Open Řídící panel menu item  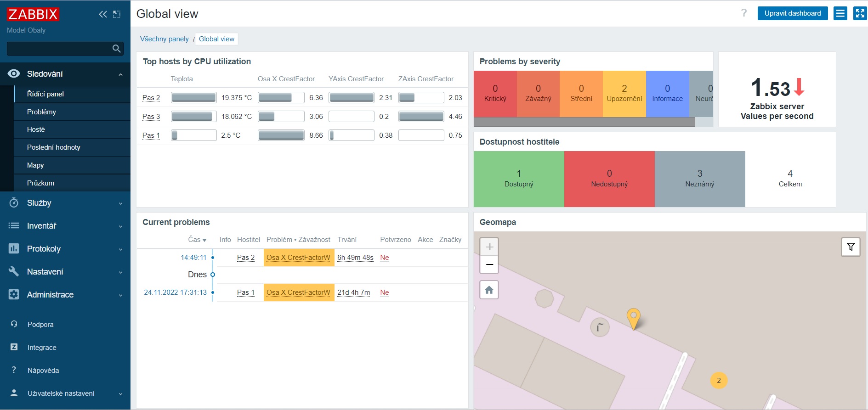point(72,94)
